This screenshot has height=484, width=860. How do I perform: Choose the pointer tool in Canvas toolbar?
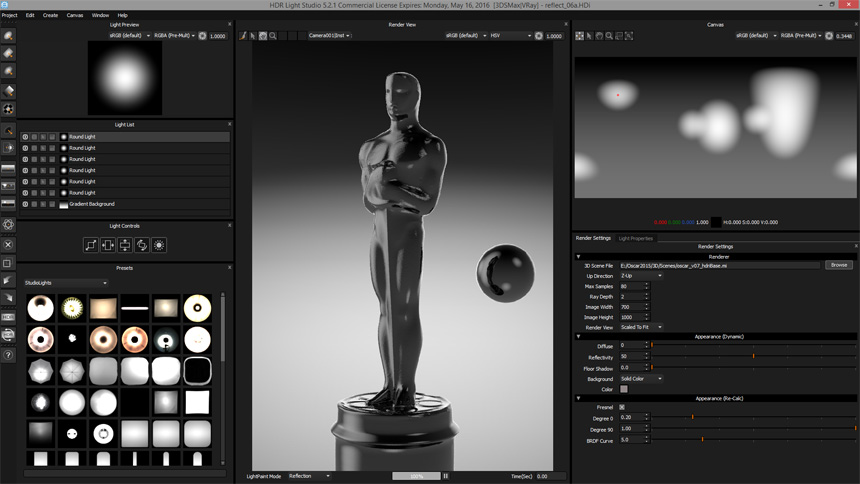589,36
